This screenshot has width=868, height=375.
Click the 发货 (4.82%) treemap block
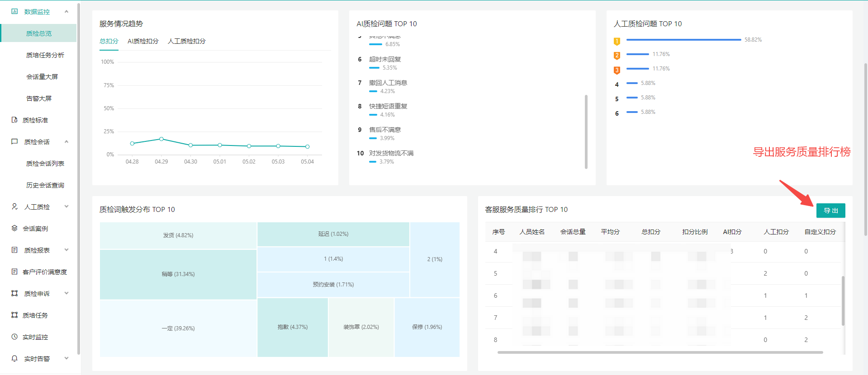point(178,235)
